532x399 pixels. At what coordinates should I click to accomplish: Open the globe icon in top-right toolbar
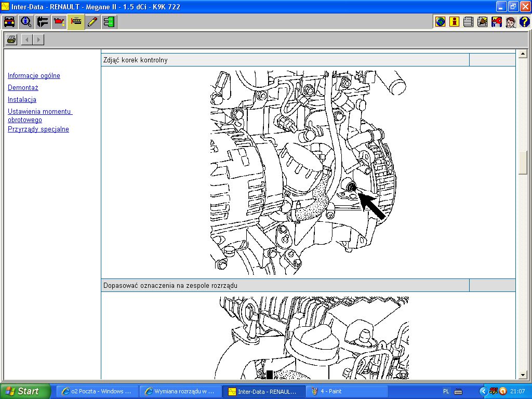pyautogui.click(x=441, y=22)
